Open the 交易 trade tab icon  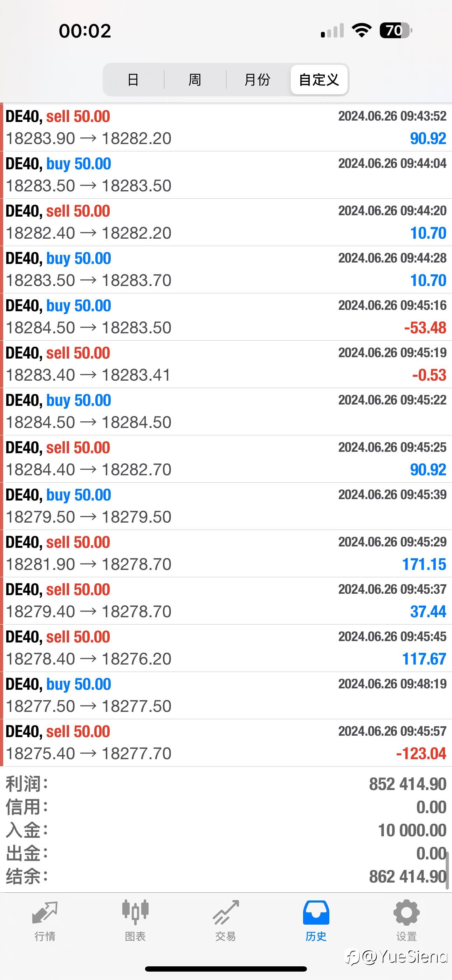[x=226, y=912]
